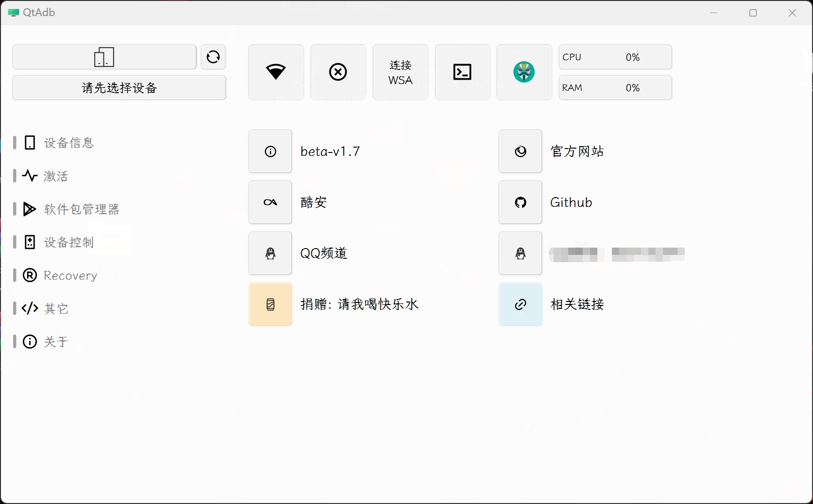Viewport: 813px width, 504px height.
Task: Click the QQ penguin icon beside blurred text
Action: tap(521, 253)
